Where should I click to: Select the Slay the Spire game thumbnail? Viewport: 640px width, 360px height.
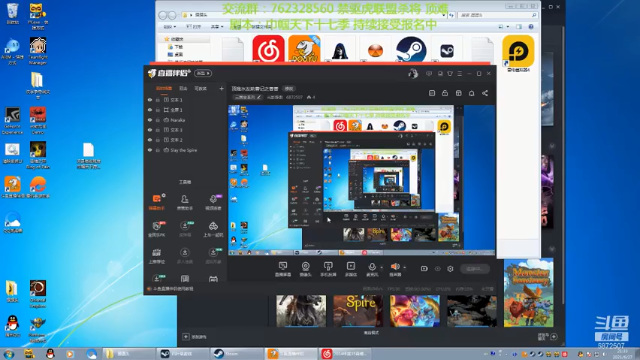(358, 311)
